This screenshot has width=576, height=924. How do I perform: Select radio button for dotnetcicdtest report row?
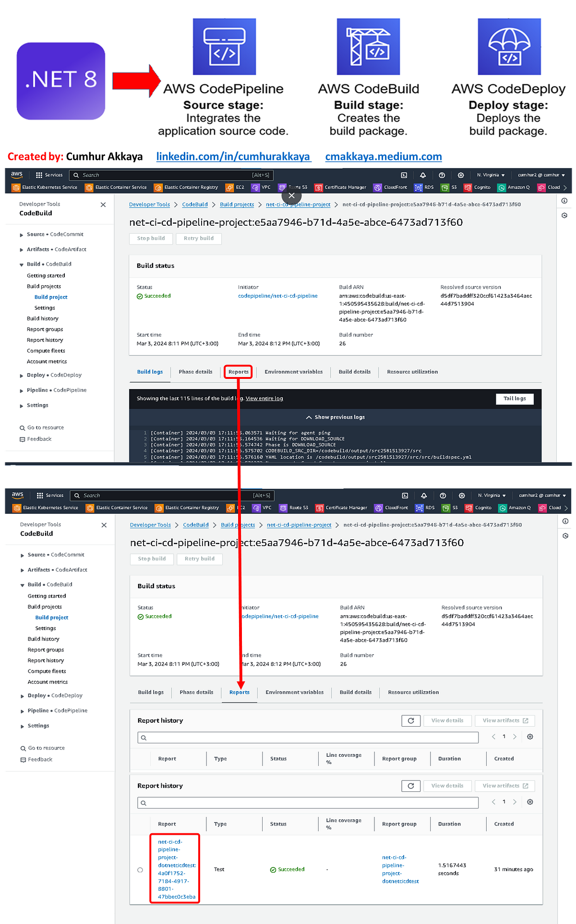coord(140,870)
